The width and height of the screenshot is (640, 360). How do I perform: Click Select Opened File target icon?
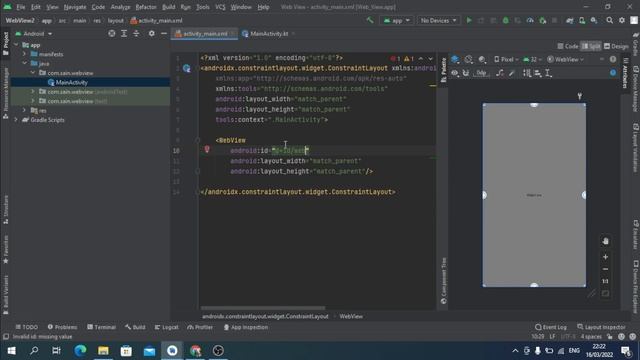coord(111,33)
